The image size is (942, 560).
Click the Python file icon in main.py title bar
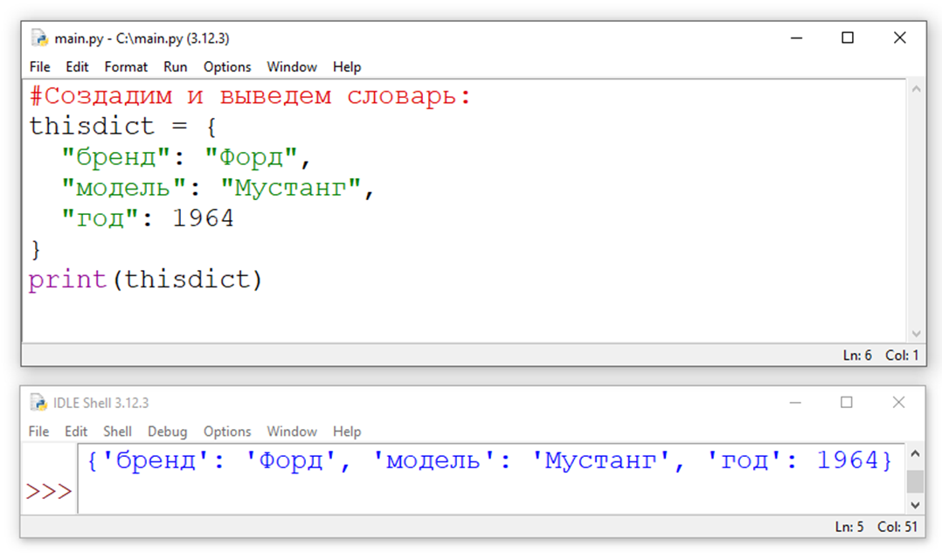pos(39,38)
